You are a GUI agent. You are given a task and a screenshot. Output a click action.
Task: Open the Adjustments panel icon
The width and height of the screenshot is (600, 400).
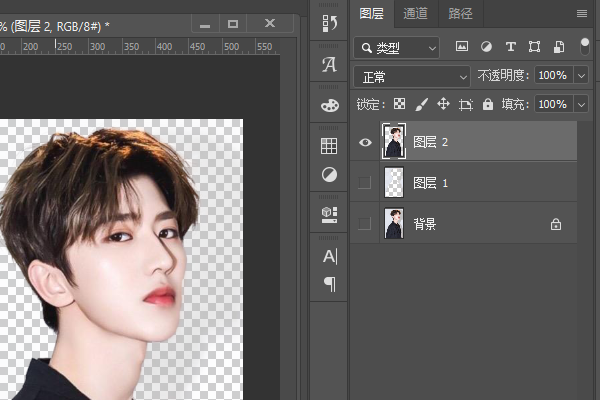[x=329, y=175]
